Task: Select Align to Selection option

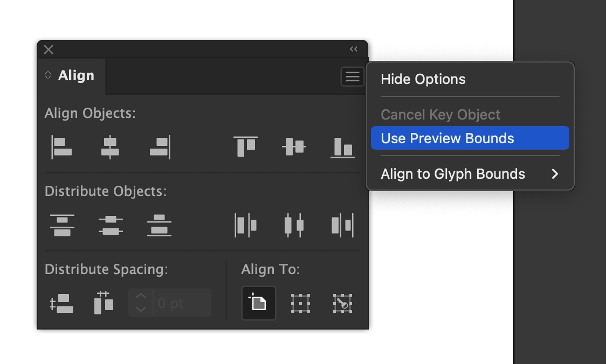Action: coord(300,303)
